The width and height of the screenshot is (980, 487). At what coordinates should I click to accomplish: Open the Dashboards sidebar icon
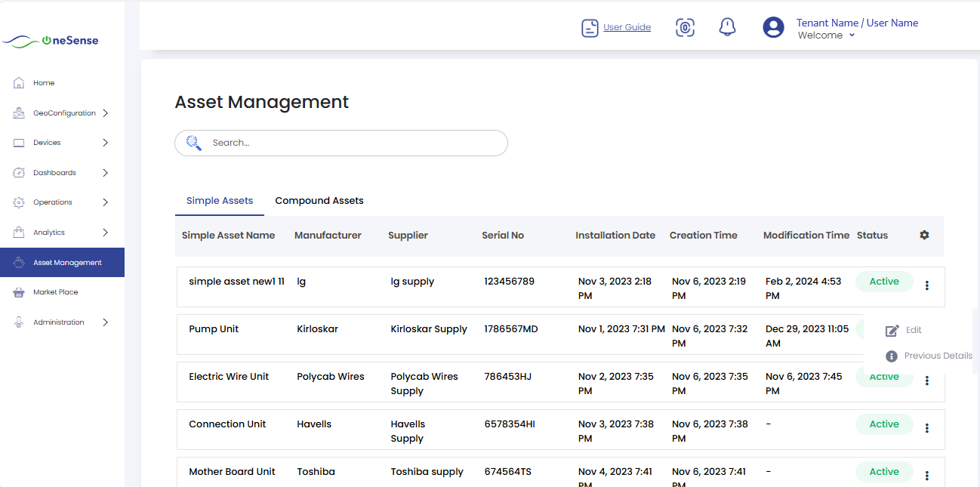[18, 172]
